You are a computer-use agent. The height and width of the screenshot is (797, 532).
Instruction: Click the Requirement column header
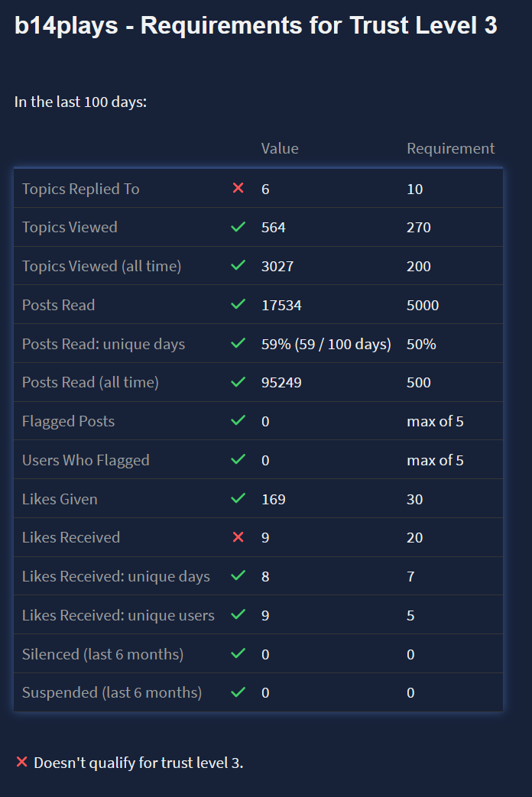pyautogui.click(x=450, y=148)
